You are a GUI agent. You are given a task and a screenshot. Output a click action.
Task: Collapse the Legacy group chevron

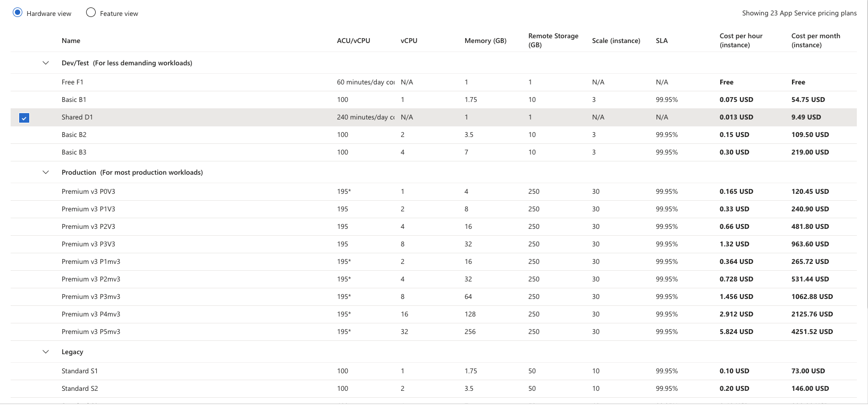coord(46,352)
